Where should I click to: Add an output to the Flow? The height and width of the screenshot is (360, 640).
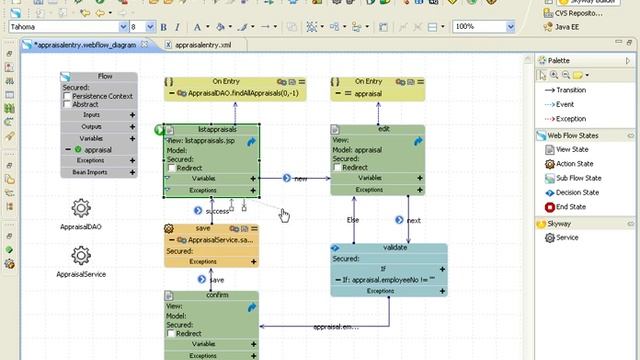(x=132, y=127)
